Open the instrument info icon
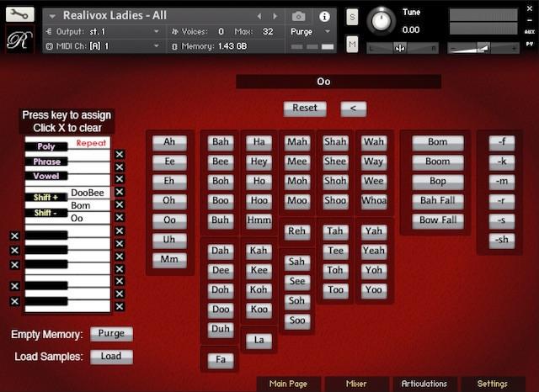The height and width of the screenshot is (392, 539). coord(324,16)
